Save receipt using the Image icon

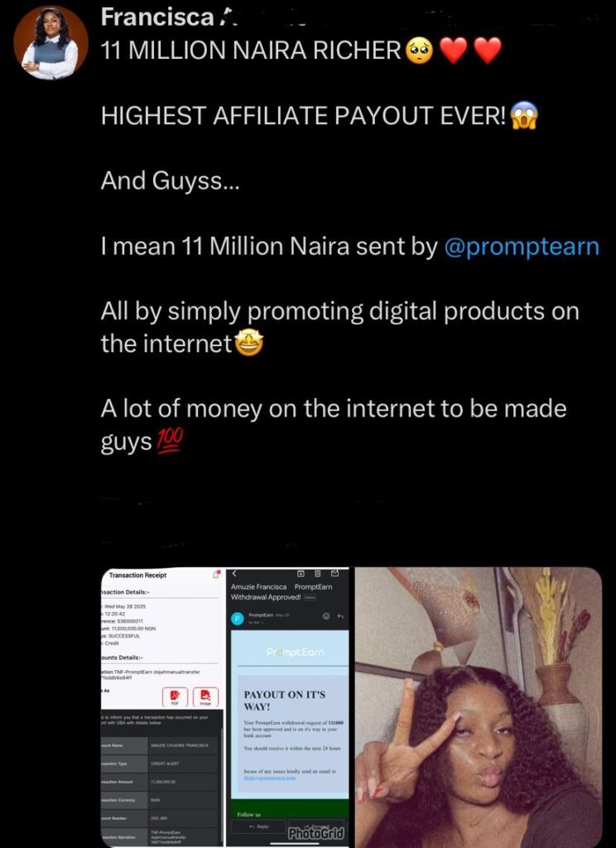(x=205, y=697)
